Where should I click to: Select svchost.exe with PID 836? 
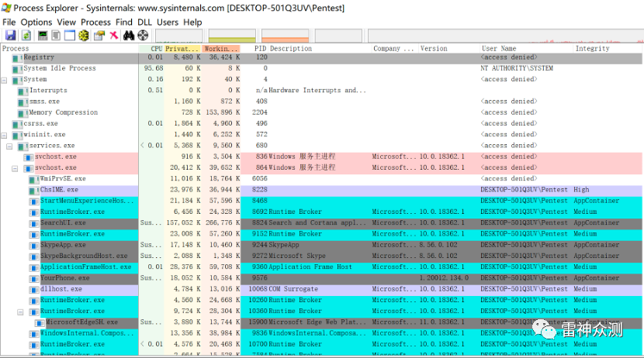tap(321, 157)
